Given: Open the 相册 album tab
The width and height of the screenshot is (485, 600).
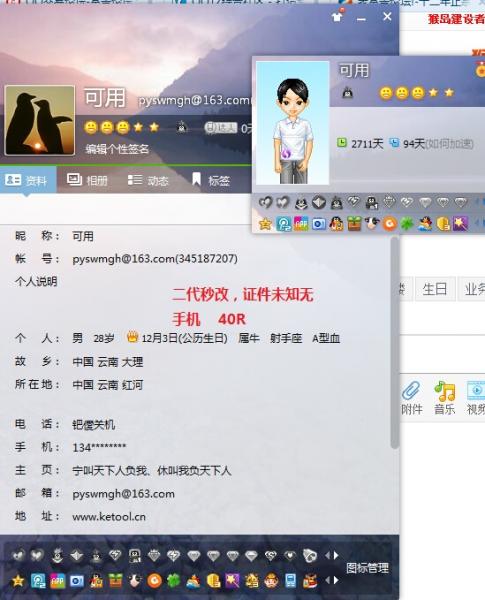Looking at the screenshot, I should point(87,180).
